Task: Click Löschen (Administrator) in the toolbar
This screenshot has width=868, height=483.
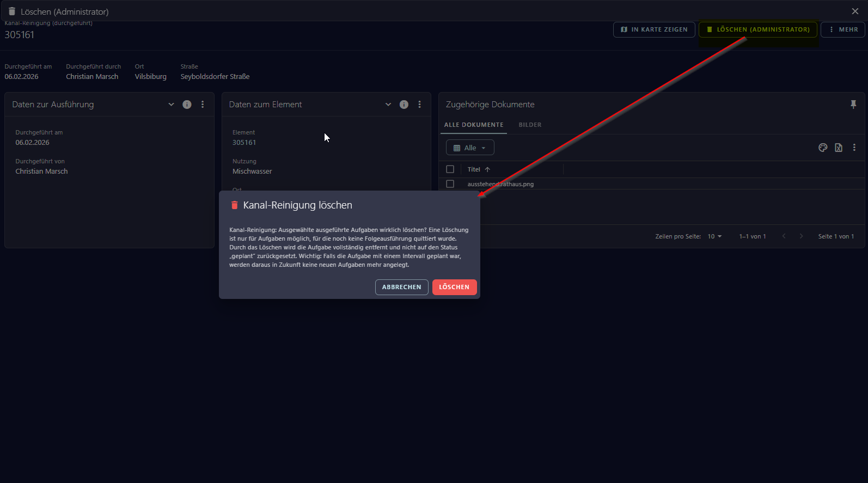Action: tap(758, 29)
